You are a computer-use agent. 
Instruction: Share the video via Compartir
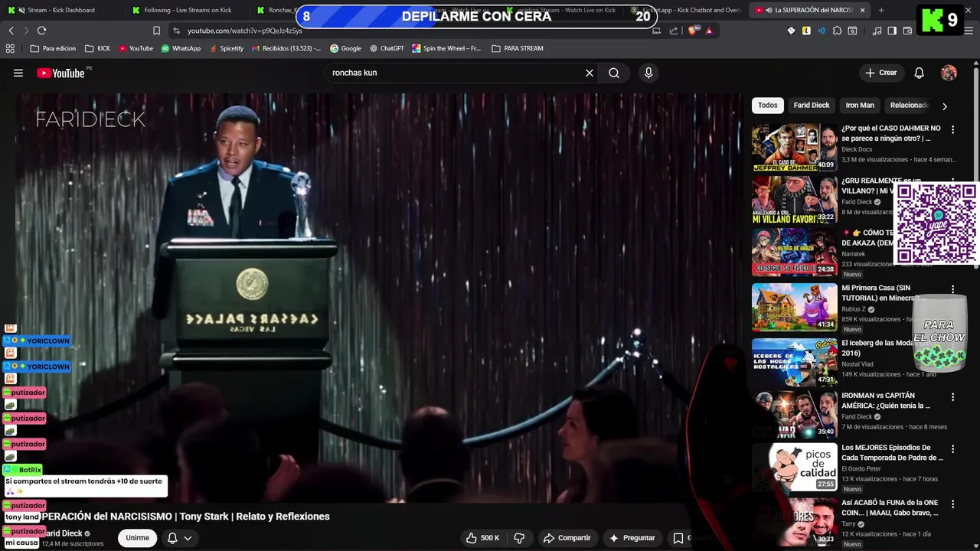(x=567, y=538)
